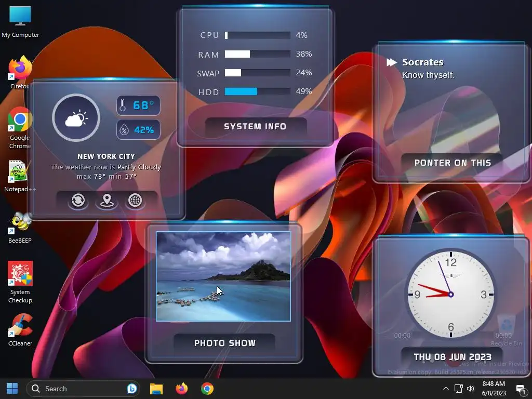Click the 'max 73° min 57°' text
The image size is (532, 399).
106,177
